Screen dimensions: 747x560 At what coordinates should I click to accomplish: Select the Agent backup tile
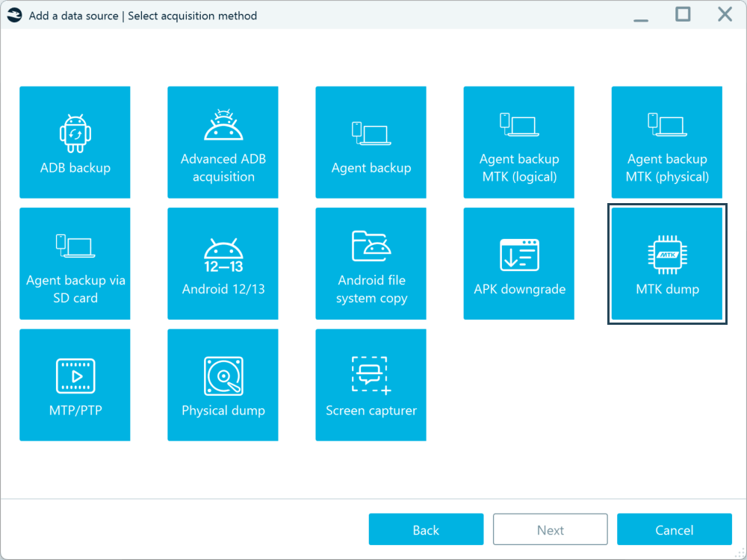pos(371,142)
